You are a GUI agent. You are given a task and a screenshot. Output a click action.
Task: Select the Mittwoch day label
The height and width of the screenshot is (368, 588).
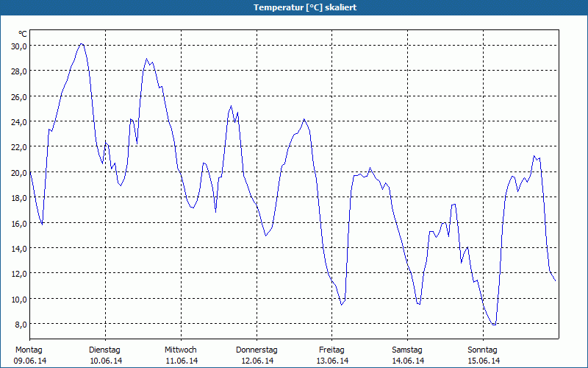click(x=180, y=350)
